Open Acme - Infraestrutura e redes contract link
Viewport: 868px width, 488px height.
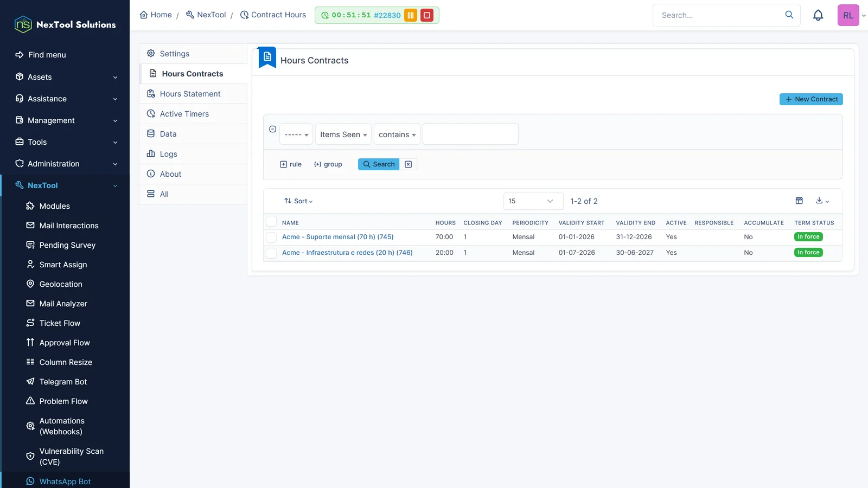[x=347, y=253]
